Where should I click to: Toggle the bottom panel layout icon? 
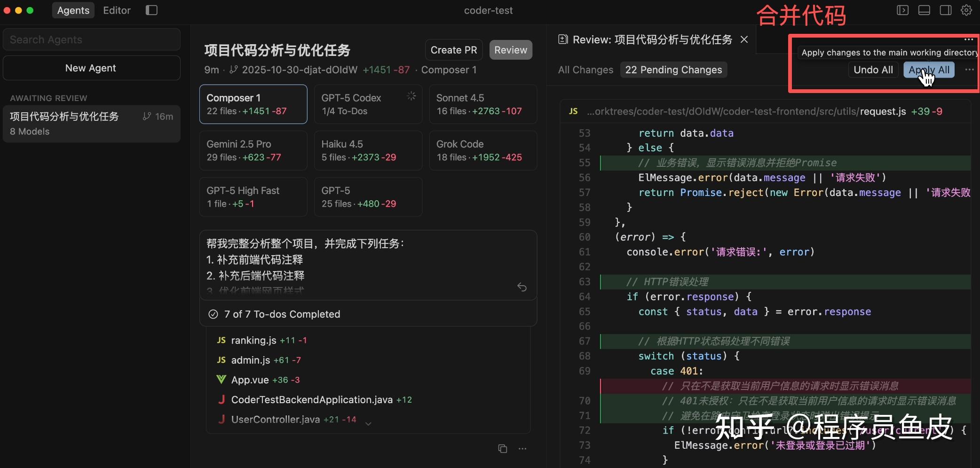click(924, 10)
